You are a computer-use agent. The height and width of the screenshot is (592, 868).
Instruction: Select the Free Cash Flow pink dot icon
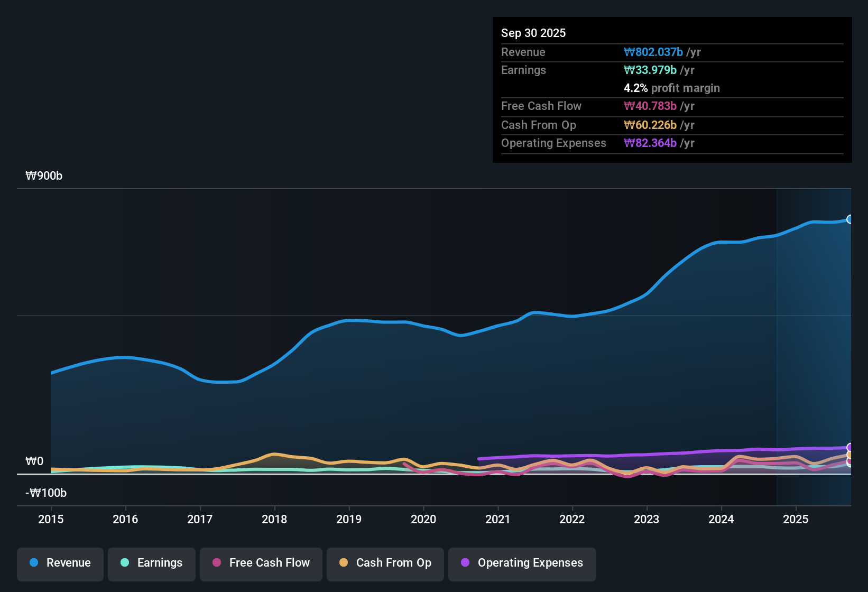coord(216,563)
